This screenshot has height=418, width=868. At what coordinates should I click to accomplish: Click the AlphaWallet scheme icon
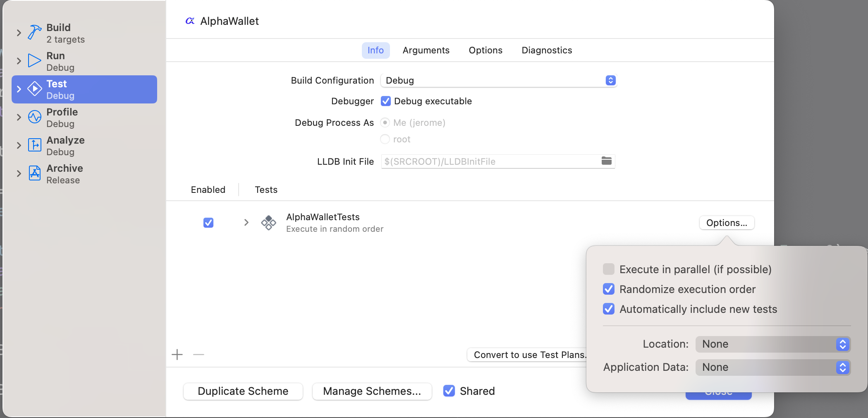[x=190, y=21]
